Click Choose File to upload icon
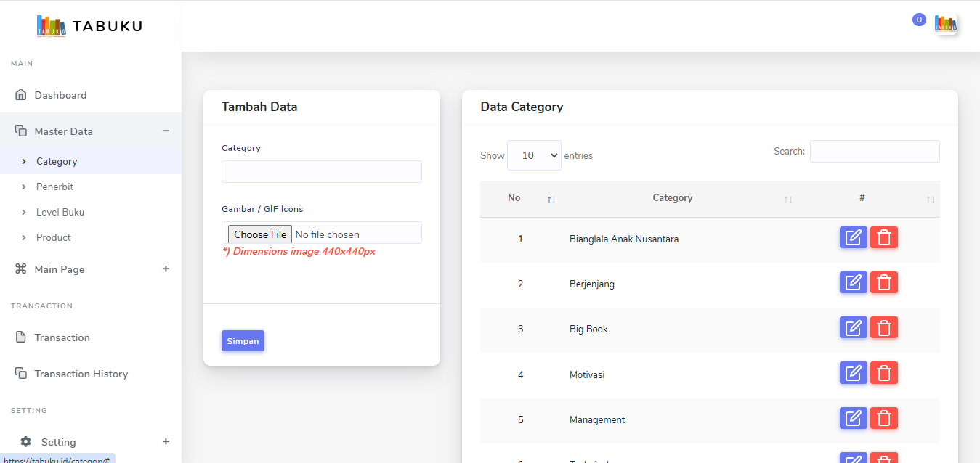The width and height of the screenshot is (980, 463). pos(260,234)
